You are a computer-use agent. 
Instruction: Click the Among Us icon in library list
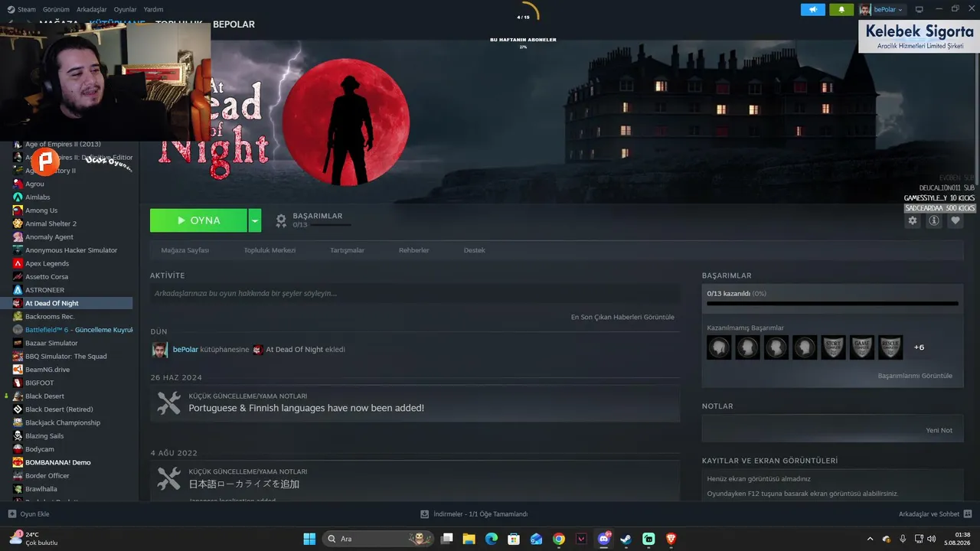(x=18, y=210)
